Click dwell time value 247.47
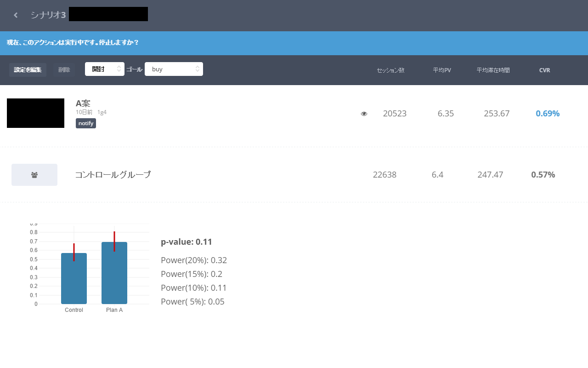588x368 pixels. click(490, 175)
